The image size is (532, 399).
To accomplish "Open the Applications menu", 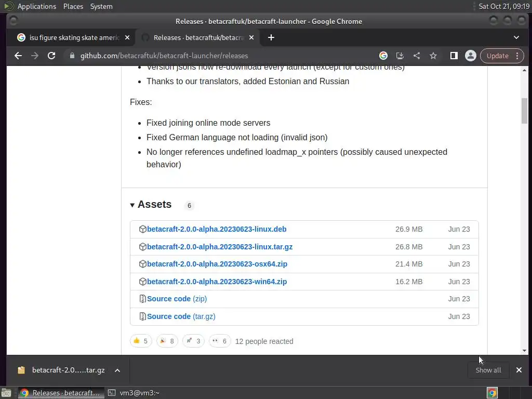I will point(37,6).
